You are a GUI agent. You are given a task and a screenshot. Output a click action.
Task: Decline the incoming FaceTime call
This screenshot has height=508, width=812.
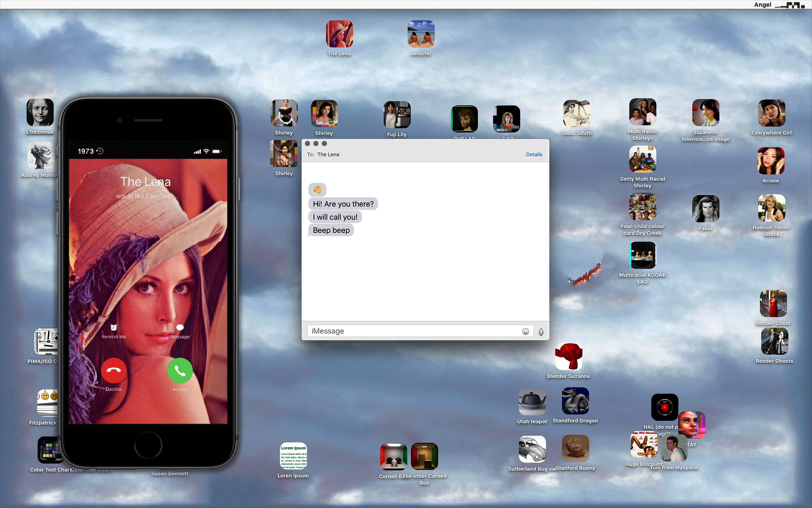[113, 370]
